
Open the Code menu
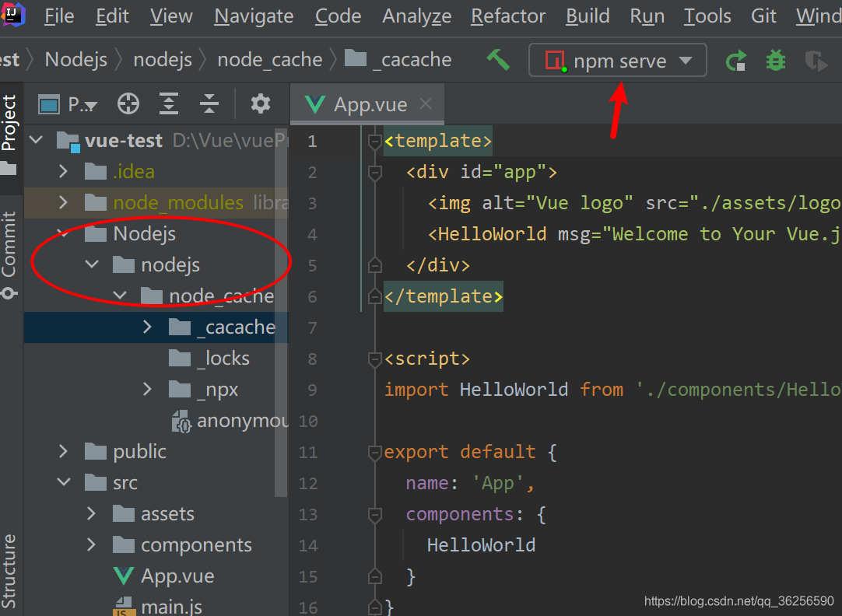(338, 16)
